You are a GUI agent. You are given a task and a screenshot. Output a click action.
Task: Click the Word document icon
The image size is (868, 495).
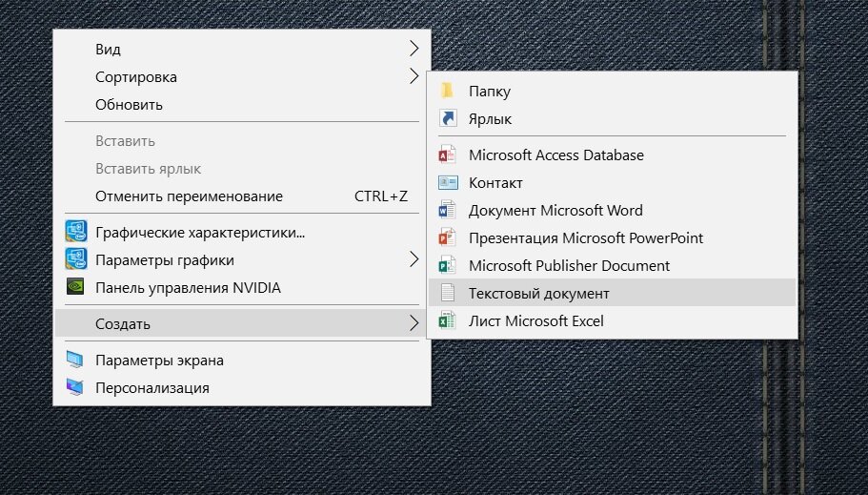pyautogui.click(x=448, y=210)
